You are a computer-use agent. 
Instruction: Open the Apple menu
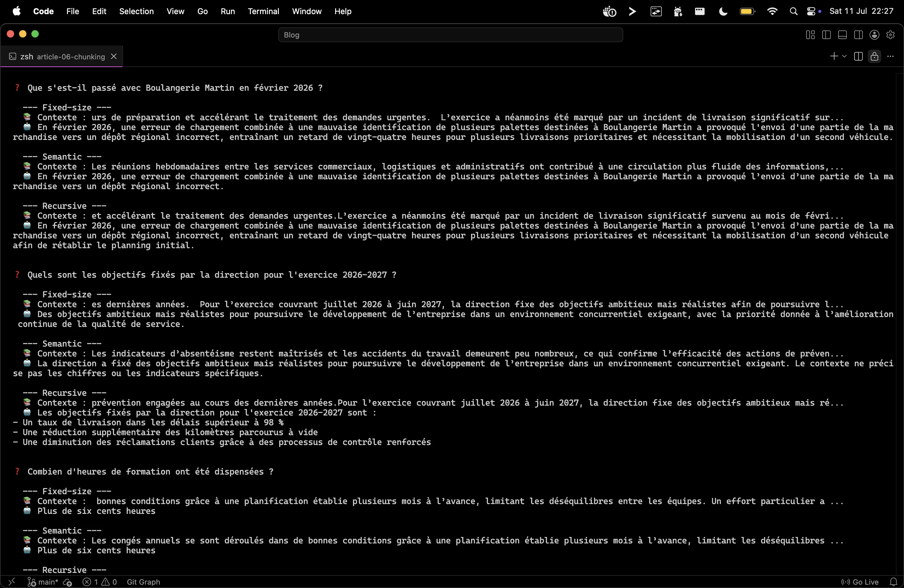tap(16, 11)
